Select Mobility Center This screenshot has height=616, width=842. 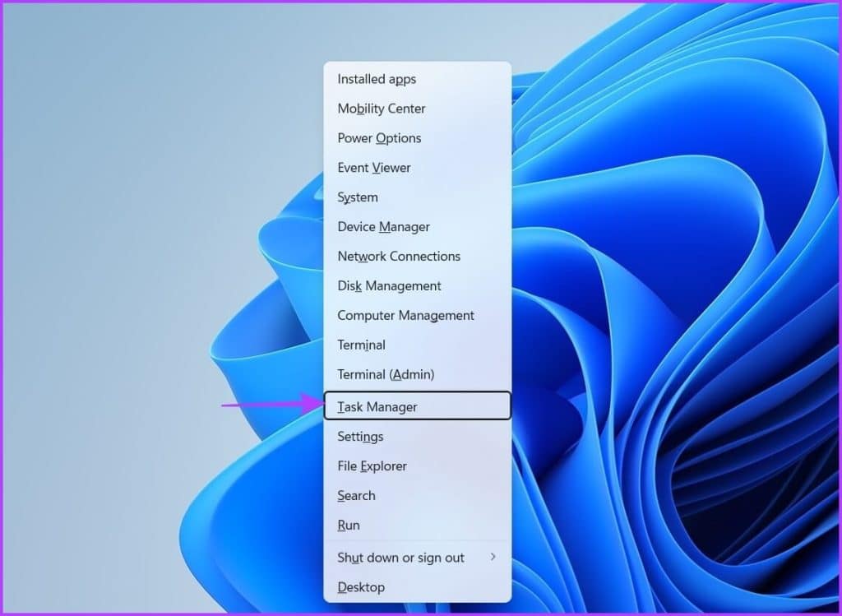(x=417, y=109)
